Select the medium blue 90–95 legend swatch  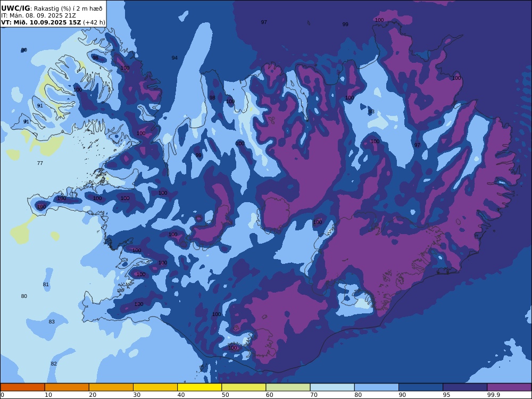point(421,387)
